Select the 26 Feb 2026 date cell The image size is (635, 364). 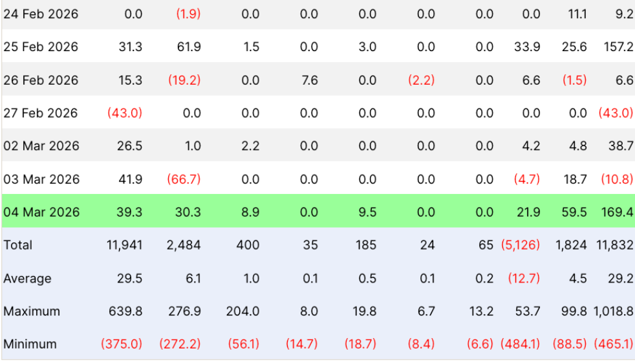pyautogui.click(x=41, y=80)
